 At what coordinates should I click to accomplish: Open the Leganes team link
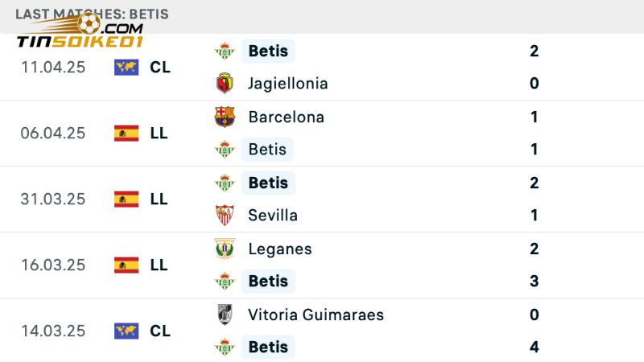[279, 249]
